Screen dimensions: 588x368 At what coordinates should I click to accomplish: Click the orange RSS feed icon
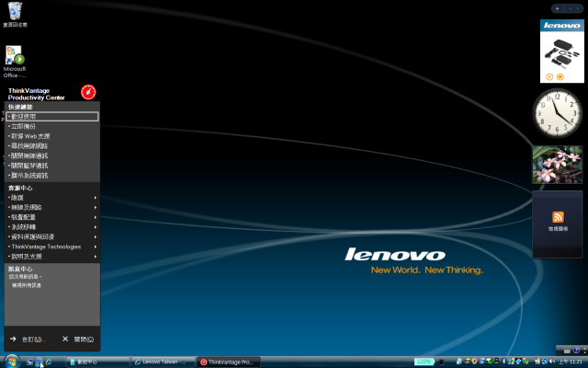558,217
